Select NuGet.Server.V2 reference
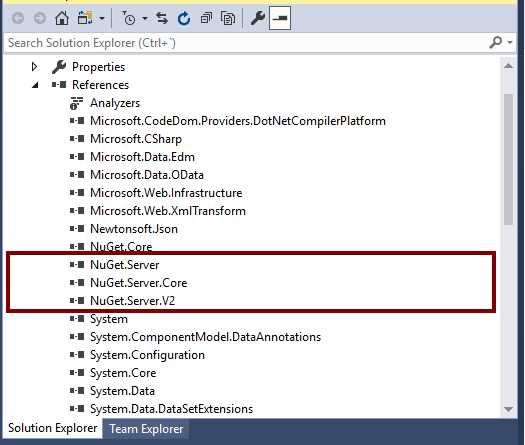Image resolution: width=525 pixels, height=445 pixels. click(133, 301)
